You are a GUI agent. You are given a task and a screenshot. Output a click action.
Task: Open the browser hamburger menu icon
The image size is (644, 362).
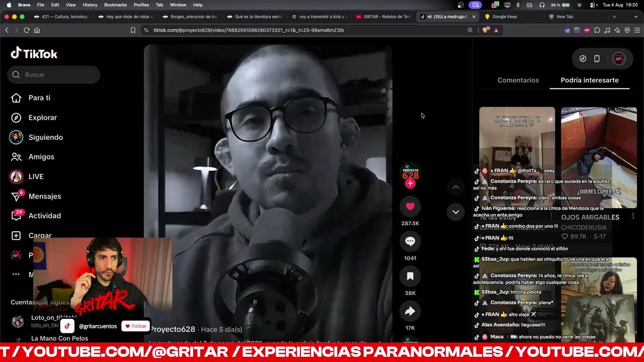[637, 30]
